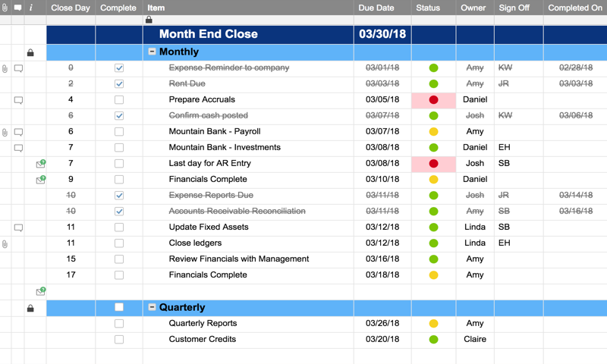
Task: Click lock icon under Item column header
Action: tap(149, 20)
